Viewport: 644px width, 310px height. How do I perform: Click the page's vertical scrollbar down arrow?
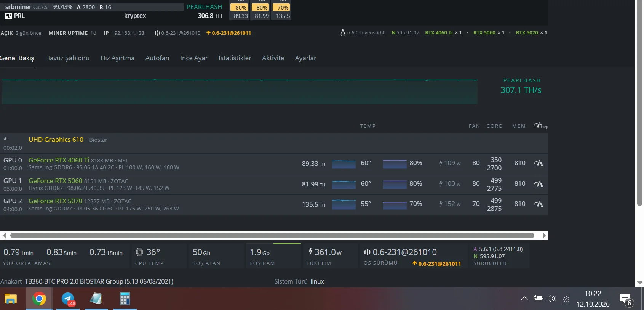click(639, 283)
